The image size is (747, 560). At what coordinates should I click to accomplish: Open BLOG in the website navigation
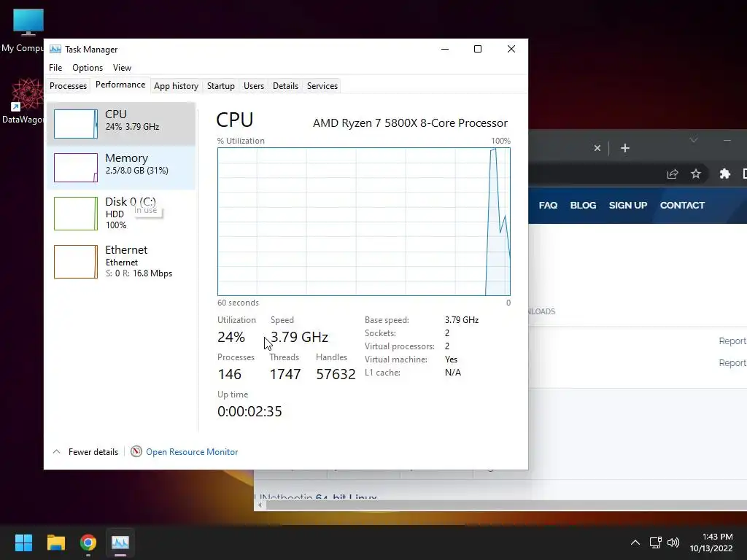(x=583, y=205)
